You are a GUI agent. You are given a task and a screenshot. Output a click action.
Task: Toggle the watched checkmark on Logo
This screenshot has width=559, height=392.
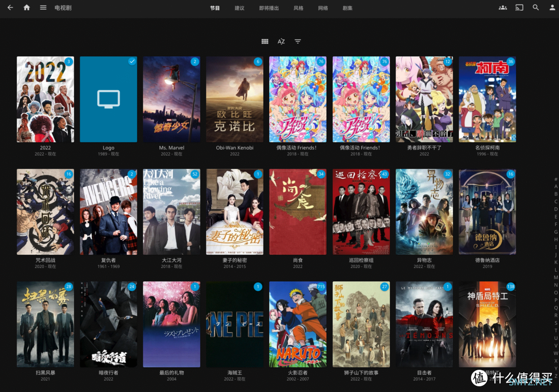[132, 62]
